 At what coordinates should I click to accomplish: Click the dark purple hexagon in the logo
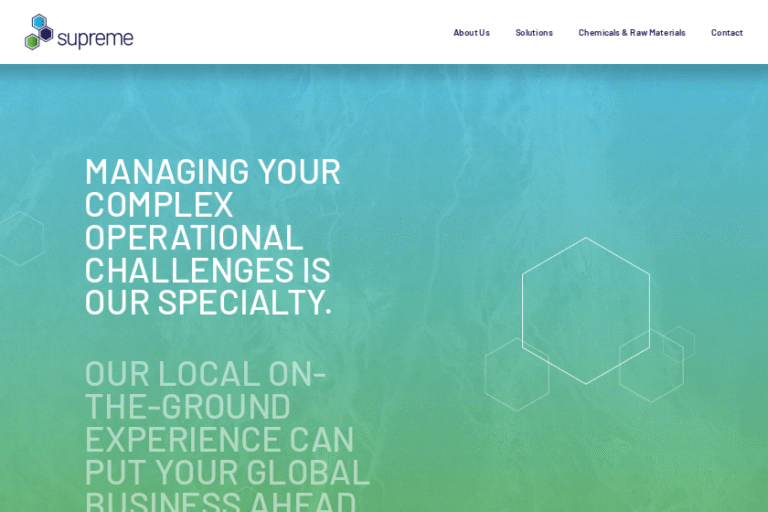point(46,34)
